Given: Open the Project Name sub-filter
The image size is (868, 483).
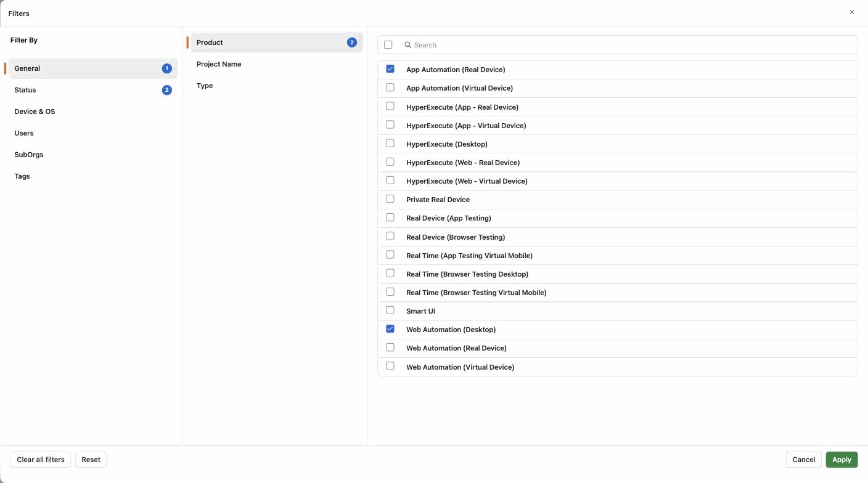Looking at the screenshot, I should pyautogui.click(x=277, y=64).
